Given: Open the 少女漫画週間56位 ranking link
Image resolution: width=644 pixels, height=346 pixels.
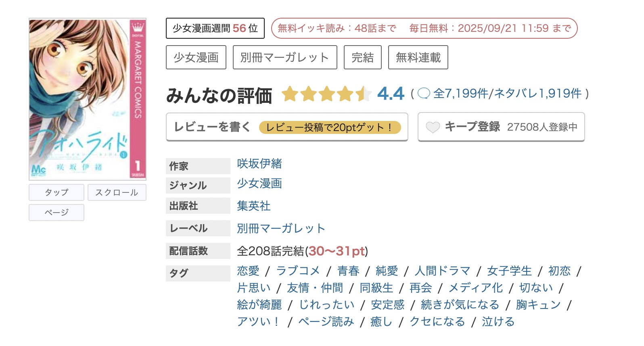Looking at the screenshot, I should tap(215, 28).
